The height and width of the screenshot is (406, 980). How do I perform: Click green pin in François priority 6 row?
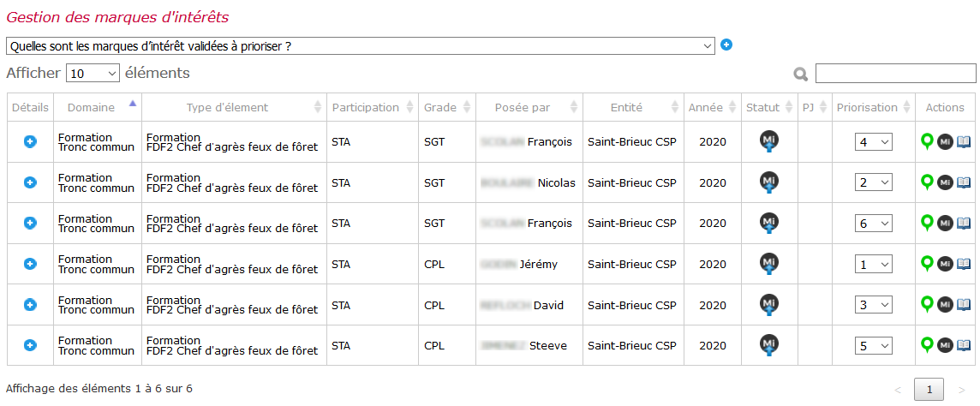coord(928,223)
